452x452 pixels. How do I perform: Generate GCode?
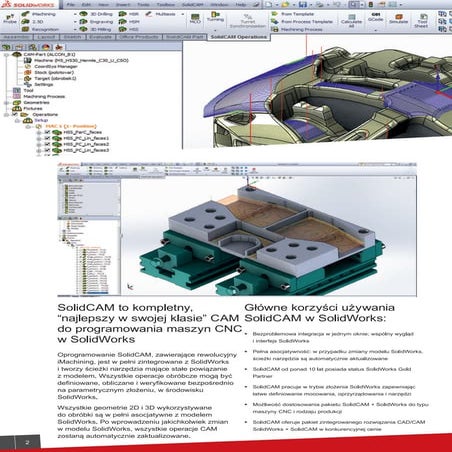point(376,17)
